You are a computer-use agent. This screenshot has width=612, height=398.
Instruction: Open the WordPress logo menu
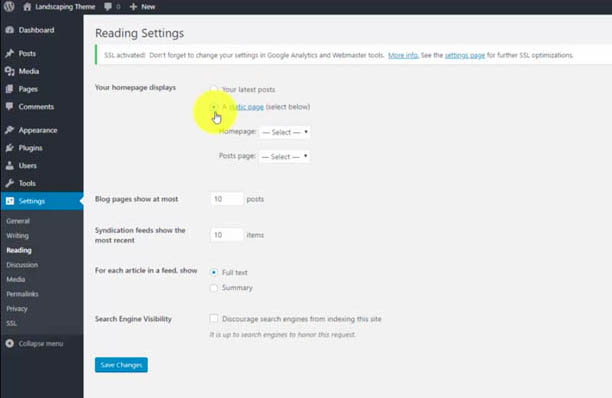pos(9,7)
